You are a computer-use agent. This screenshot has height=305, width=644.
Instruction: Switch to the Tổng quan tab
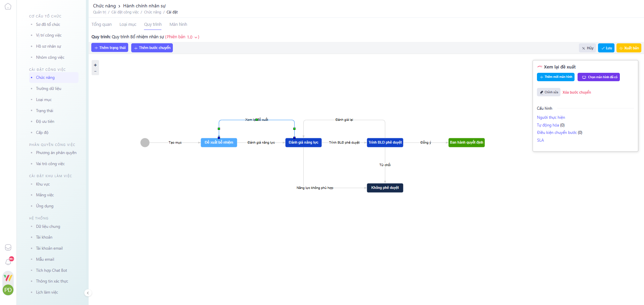[101, 24]
